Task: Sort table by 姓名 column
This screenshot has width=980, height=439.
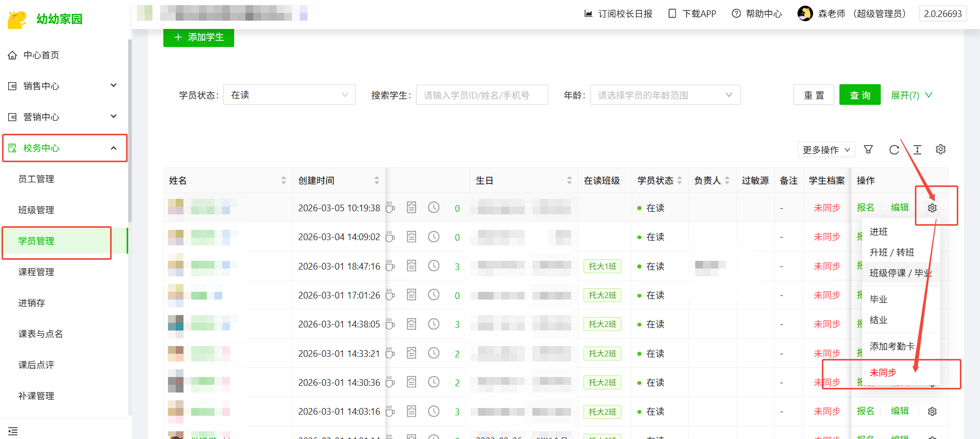Action: point(283,180)
